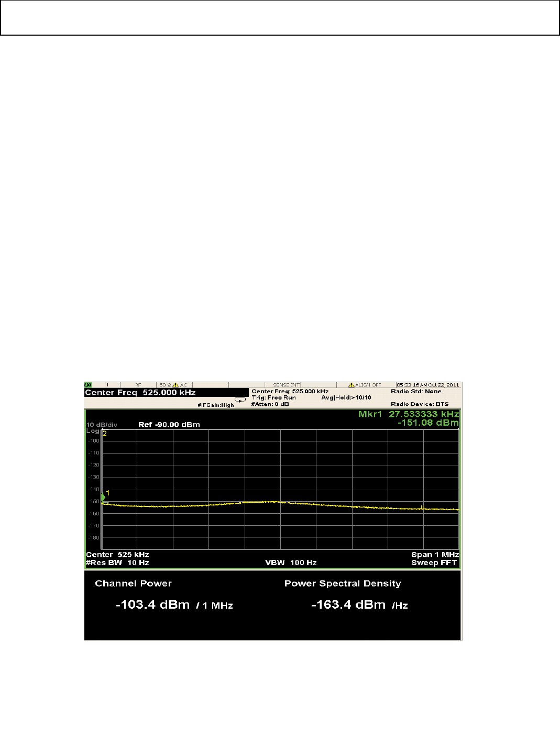Image resolution: width=560 pixels, height=756 pixels.
Task: Click the 10 dB/div scale label
Action: (102, 425)
